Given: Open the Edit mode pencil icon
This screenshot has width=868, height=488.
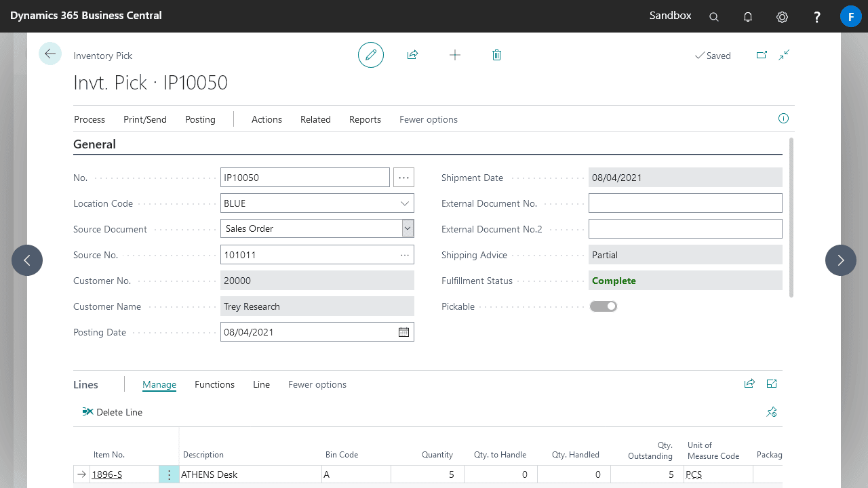Looking at the screenshot, I should pyautogui.click(x=370, y=55).
